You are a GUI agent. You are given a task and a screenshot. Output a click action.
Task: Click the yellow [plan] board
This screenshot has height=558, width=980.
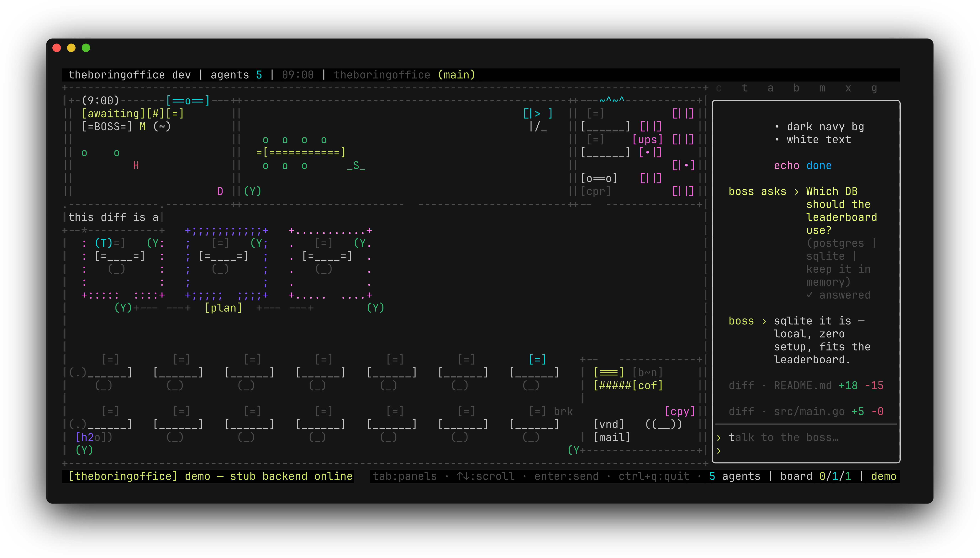pyautogui.click(x=224, y=308)
